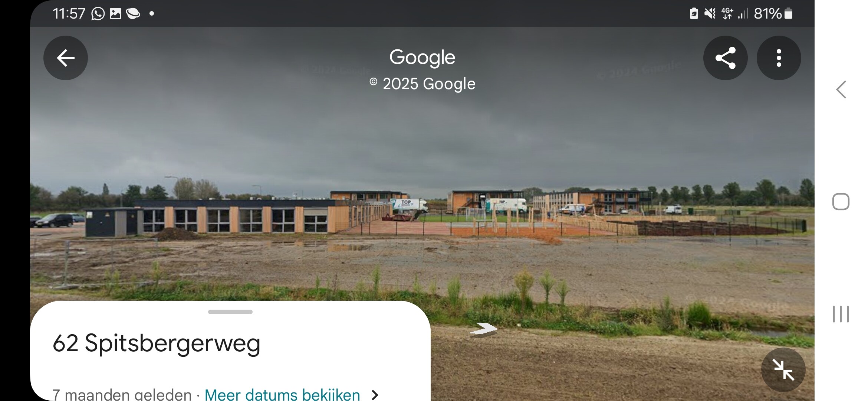868x401 pixels.
Task: Select the 62 Spitsbergerweg address title
Action: pos(156,343)
